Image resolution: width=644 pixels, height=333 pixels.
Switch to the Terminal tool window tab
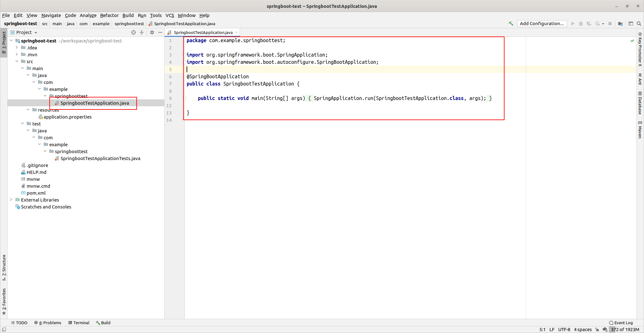click(79, 323)
